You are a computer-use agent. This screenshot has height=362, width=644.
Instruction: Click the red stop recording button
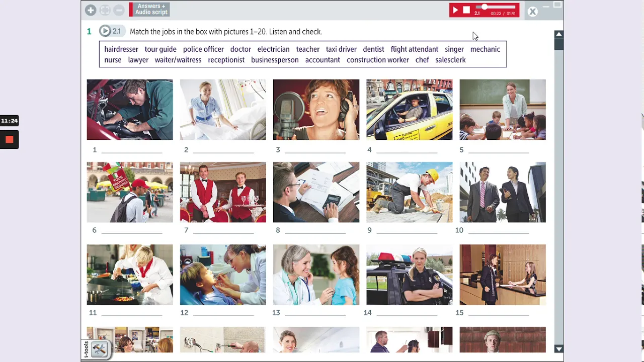[x=9, y=140]
